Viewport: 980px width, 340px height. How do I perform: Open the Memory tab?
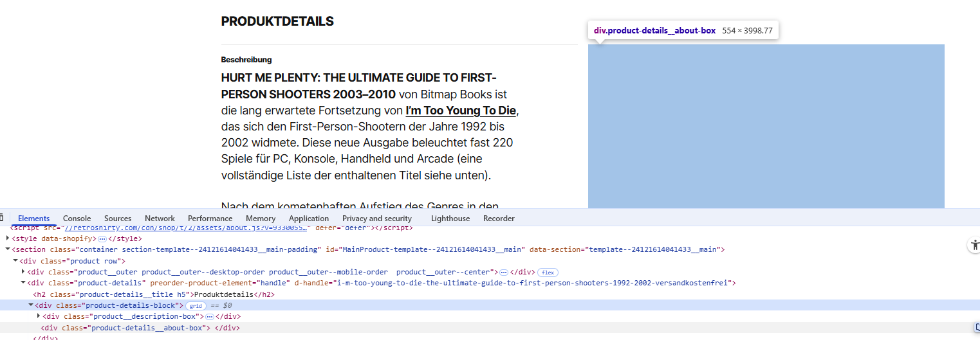[x=261, y=219]
